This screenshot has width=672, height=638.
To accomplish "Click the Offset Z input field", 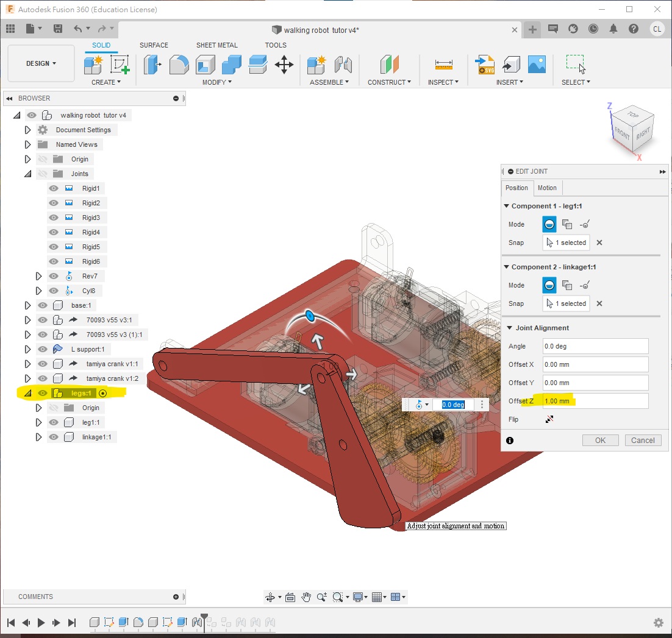I will point(595,401).
